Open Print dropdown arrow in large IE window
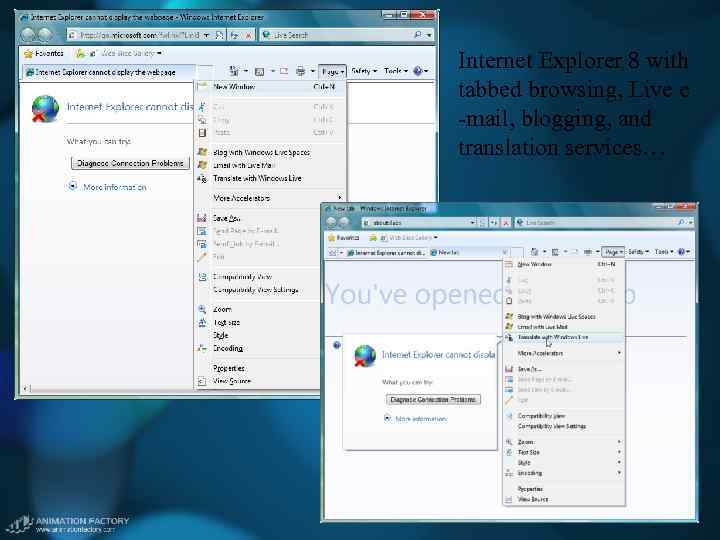This screenshot has height=540, width=720. (x=313, y=71)
